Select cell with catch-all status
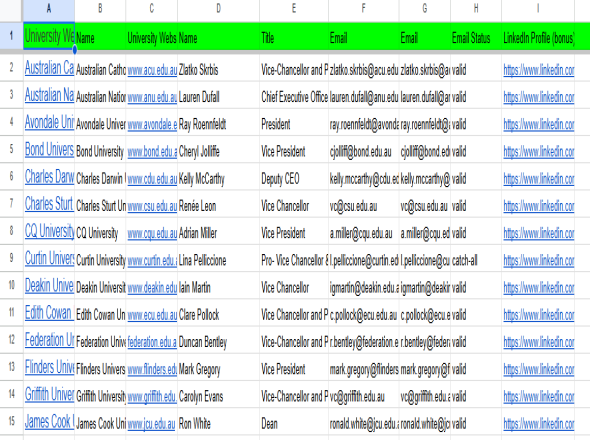 point(476,259)
